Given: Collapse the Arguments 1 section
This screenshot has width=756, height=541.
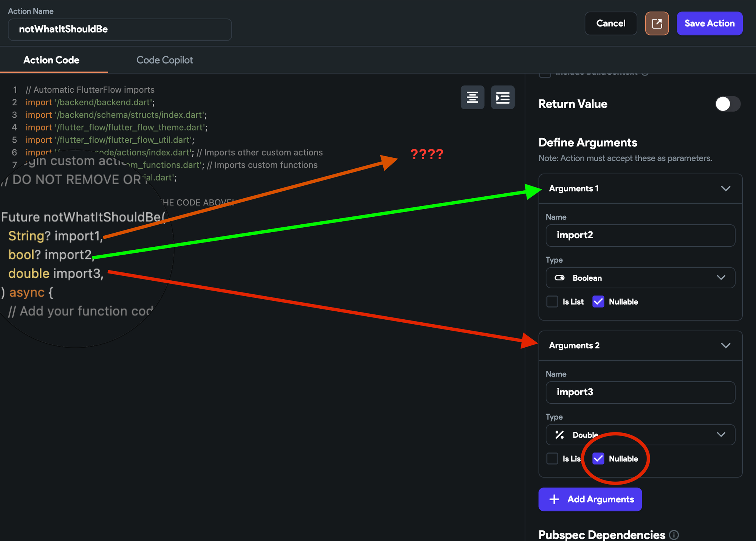Looking at the screenshot, I should point(725,188).
